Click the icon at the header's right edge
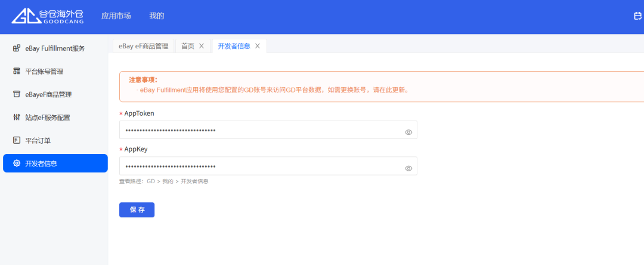This screenshot has height=265, width=644. tap(637, 16)
